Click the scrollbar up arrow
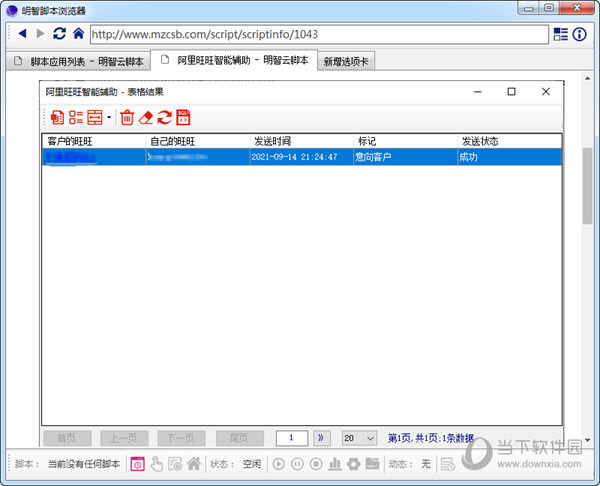The image size is (600, 486). click(x=587, y=78)
